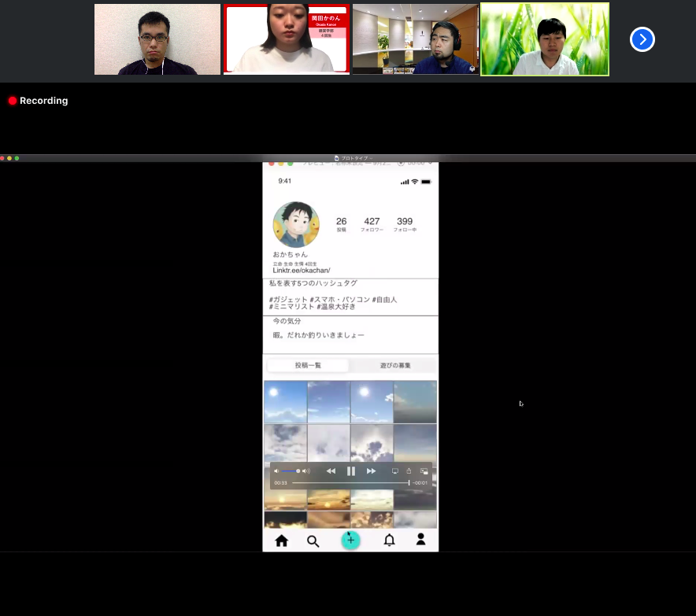This screenshot has width=696, height=616.
Task: Open the dark cloudy photo at grid top-right
Action: (415, 402)
